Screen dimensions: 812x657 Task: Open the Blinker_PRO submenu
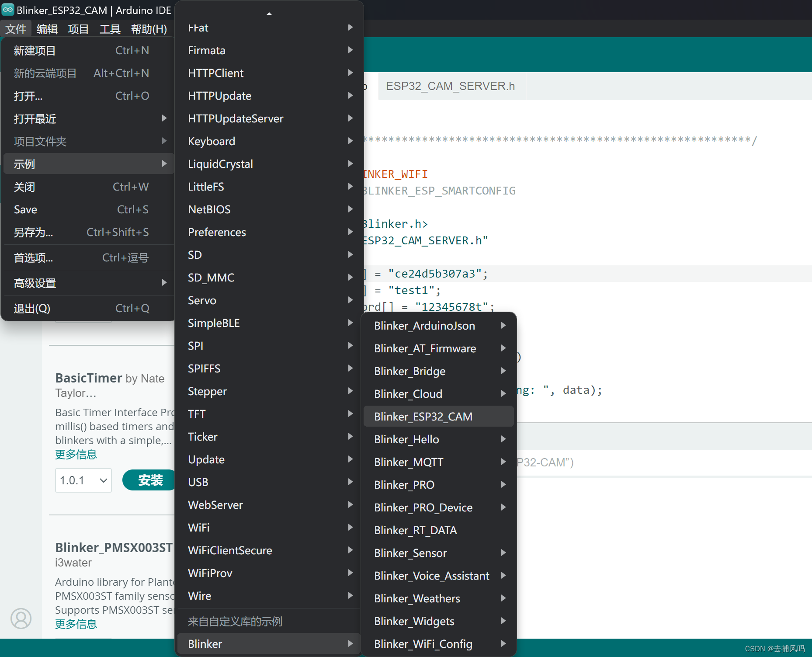click(439, 485)
